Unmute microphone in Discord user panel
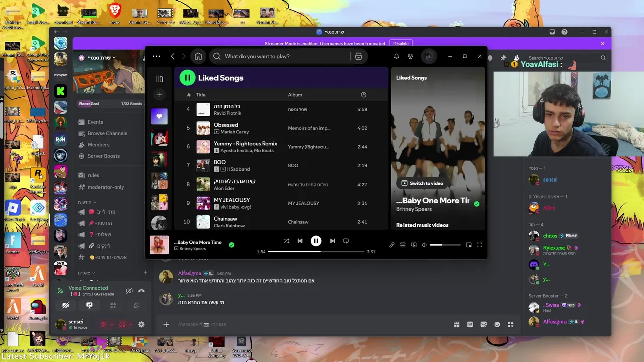 (x=103, y=325)
